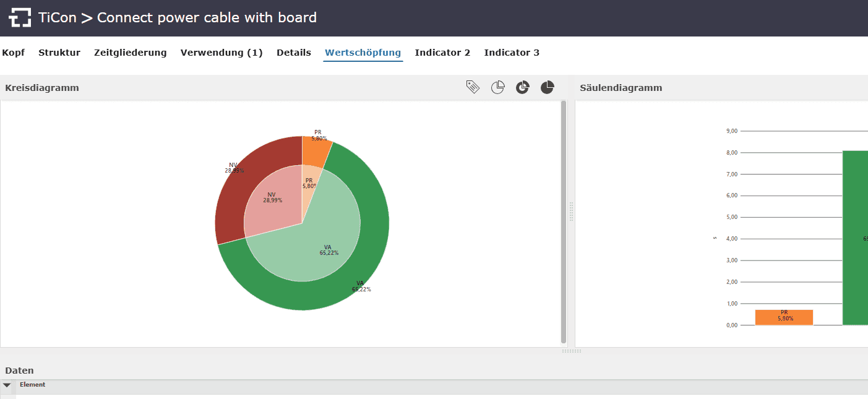Click the TiCon breadcrumb link
Viewport: 868px width, 399px height.
tap(58, 18)
